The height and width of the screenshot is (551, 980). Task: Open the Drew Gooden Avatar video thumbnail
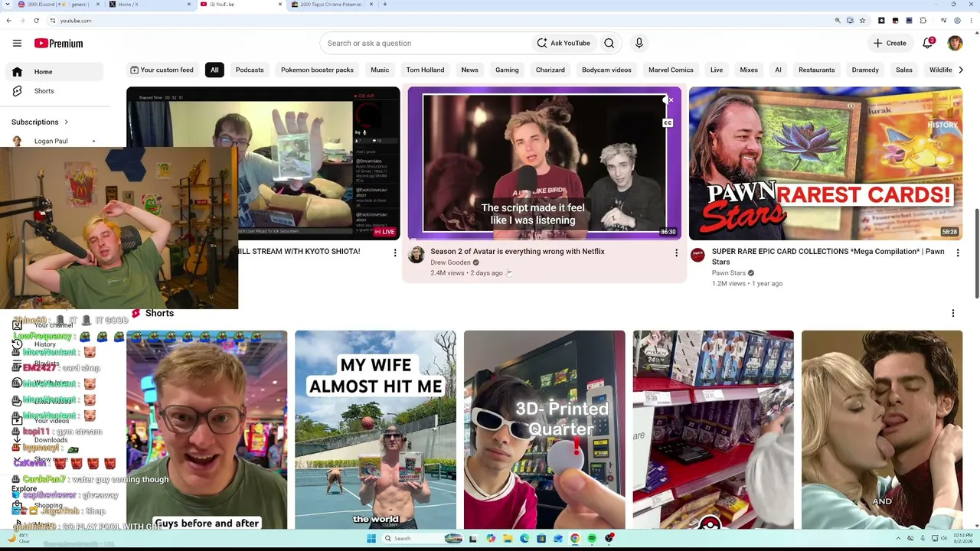click(544, 163)
